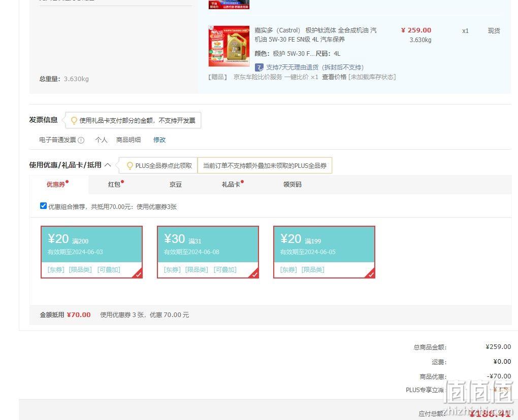518x420 pixels.
Task: Click the lightbulb icon beside PLUS全品券
Action: [x=130, y=166]
